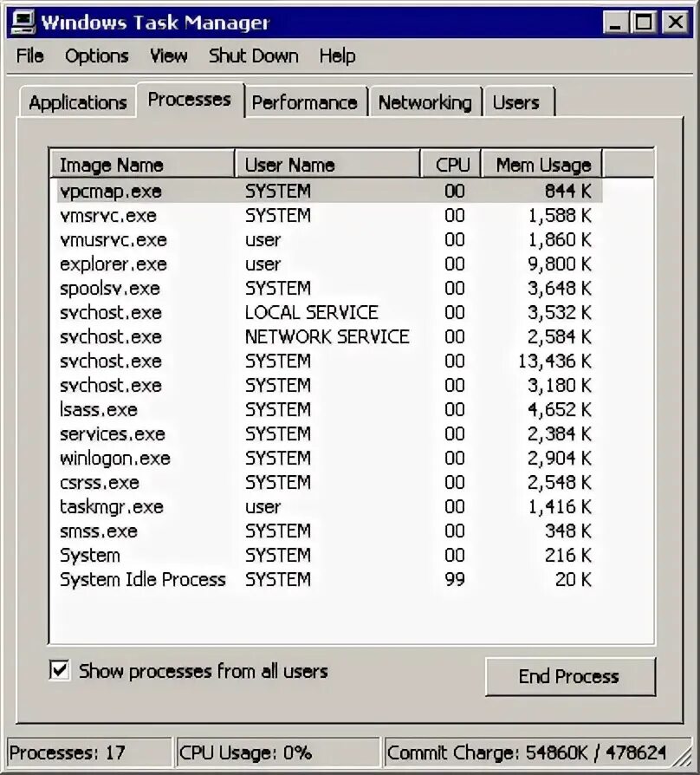This screenshot has height=775, width=700.
Task: Open the Help menu
Action: [x=337, y=55]
